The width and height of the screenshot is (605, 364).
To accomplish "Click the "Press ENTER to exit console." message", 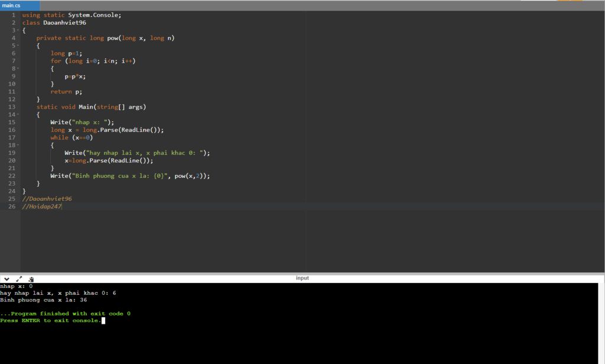I will pos(51,320).
